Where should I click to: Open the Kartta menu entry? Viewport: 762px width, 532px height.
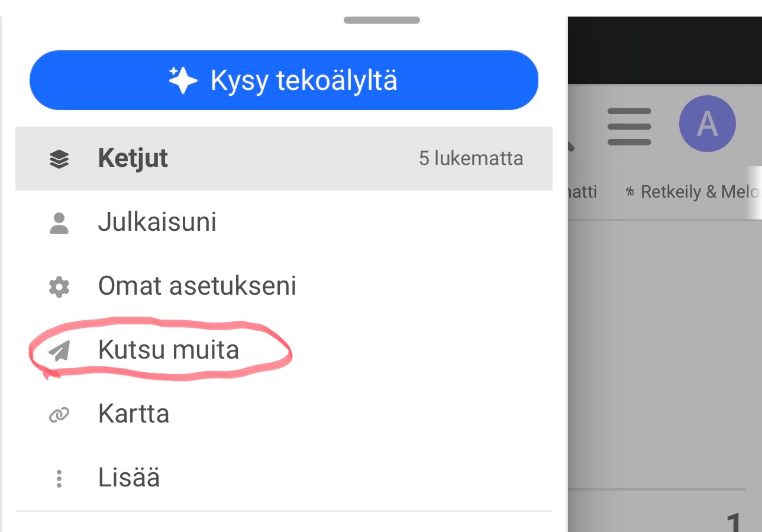pos(134,414)
